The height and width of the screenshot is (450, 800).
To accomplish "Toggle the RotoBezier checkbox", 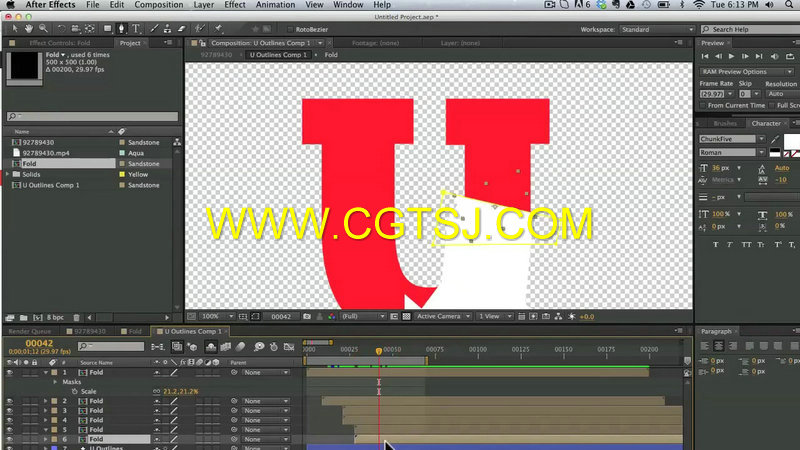I will (x=290, y=29).
